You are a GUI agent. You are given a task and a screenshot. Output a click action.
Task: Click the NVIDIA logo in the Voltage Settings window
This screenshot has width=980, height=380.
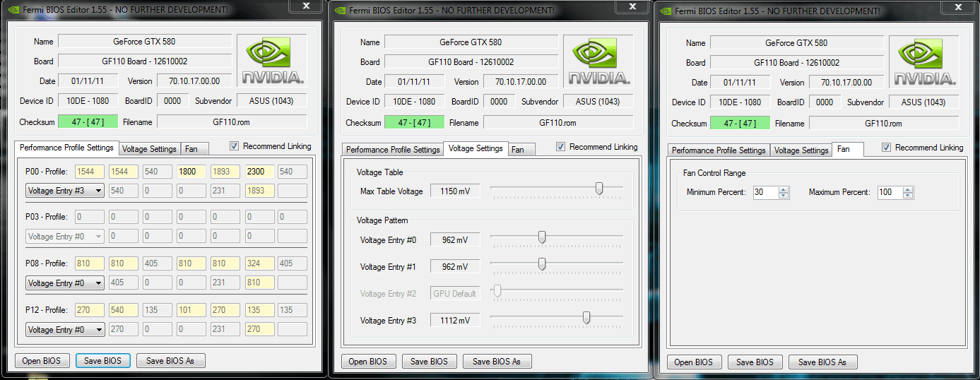point(598,61)
